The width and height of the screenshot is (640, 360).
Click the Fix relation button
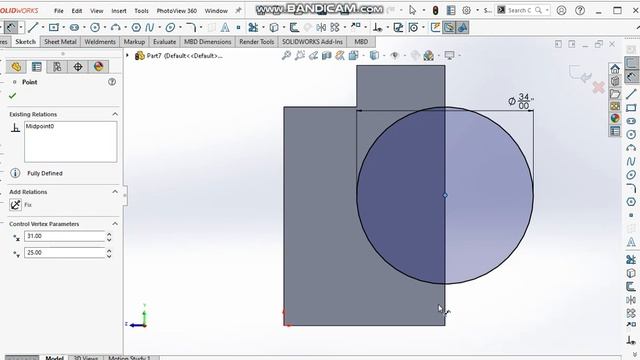(16, 205)
